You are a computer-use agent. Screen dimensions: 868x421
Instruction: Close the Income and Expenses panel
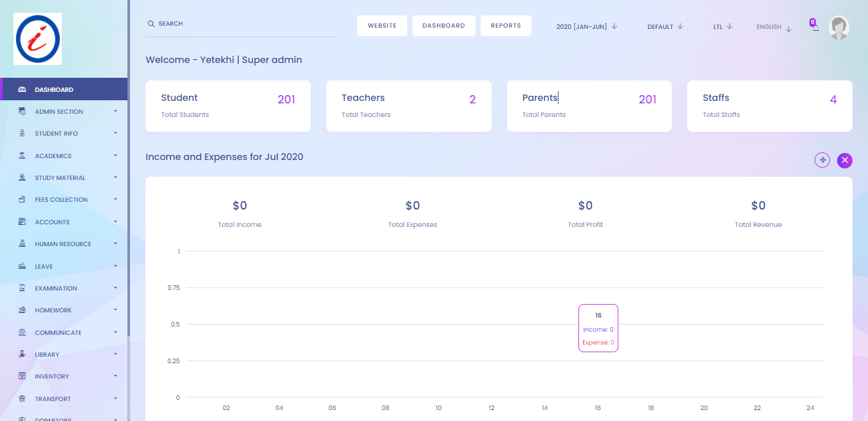click(845, 160)
